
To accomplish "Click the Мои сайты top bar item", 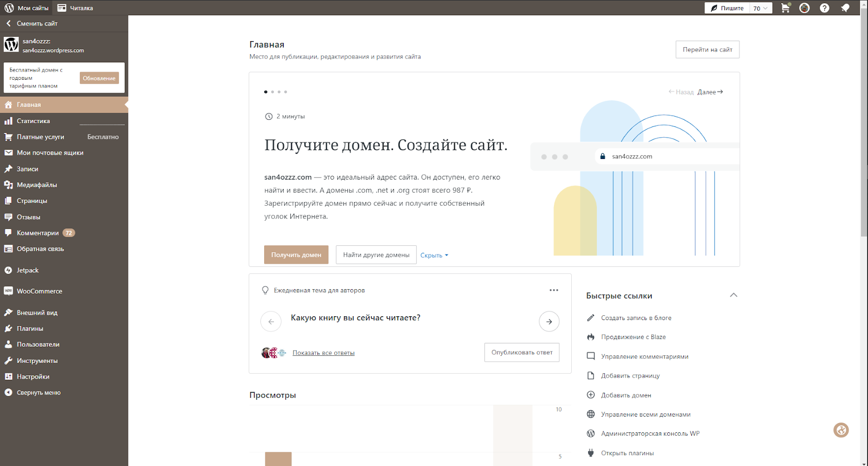I will (x=27, y=8).
